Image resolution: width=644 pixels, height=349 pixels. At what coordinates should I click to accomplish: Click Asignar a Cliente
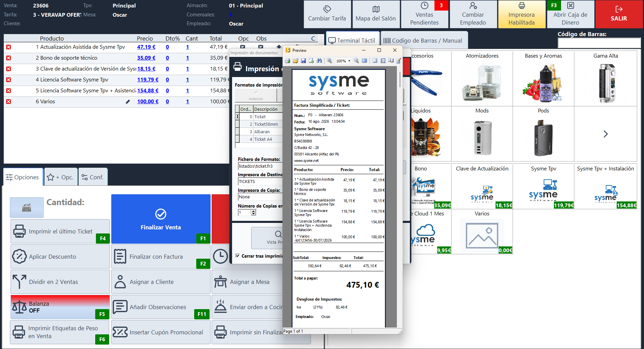[161, 282]
